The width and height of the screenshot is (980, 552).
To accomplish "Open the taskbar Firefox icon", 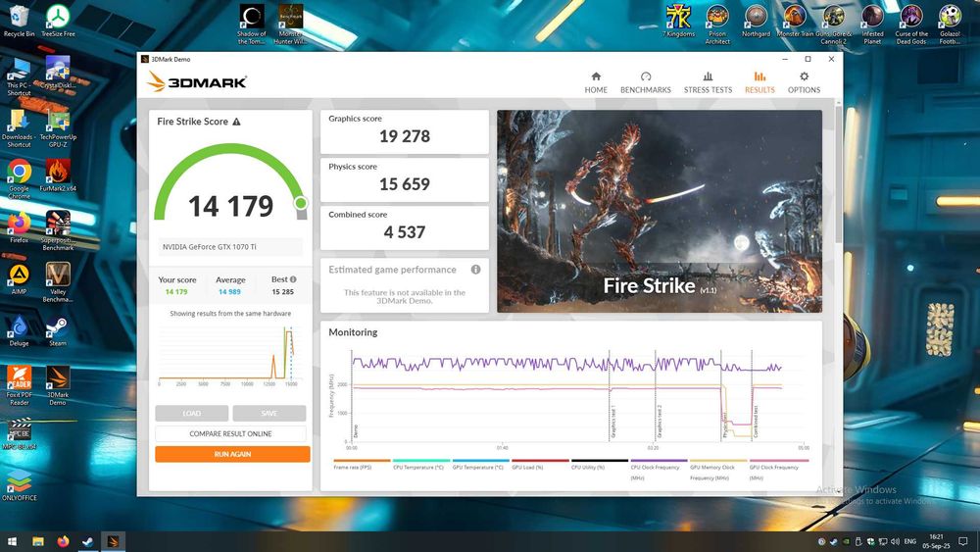I will click(63, 541).
